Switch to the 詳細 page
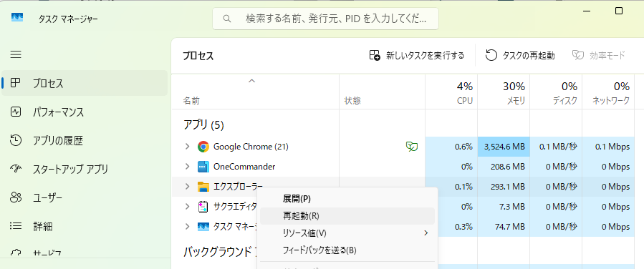The width and height of the screenshot is (644, 269). coord(85,225)
